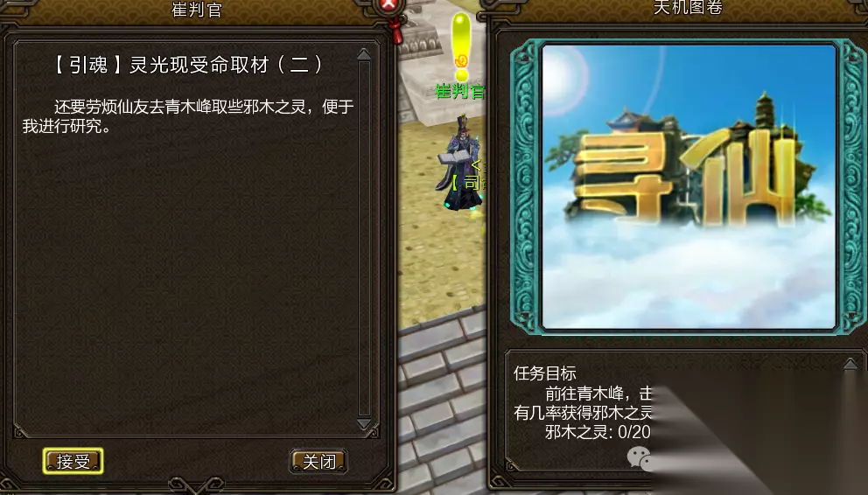
Task: Click the quest description mentioning 青木峰
Action: point(188,116)
